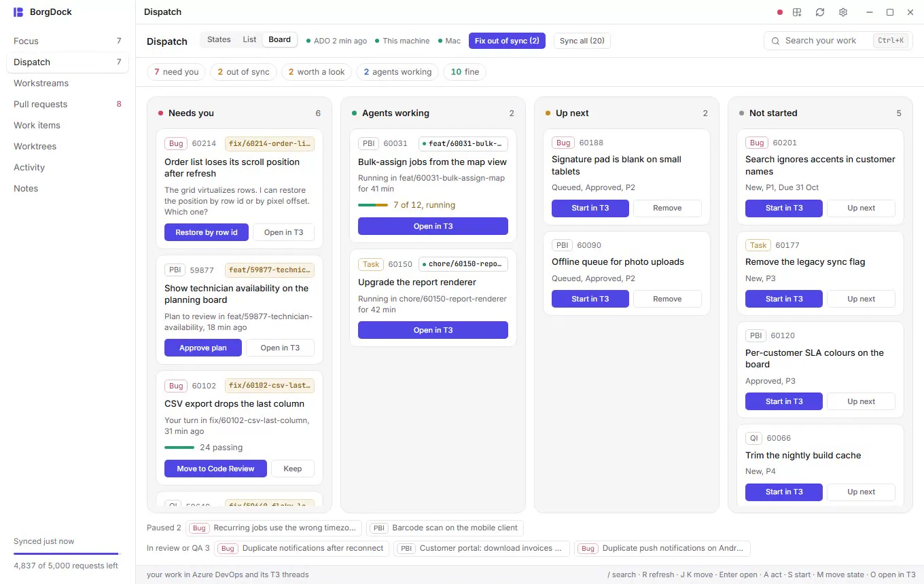Move Search ignores accents card to Up next
Image resolution: width=924 pixels, height=584 pixels.
pos(861,208)
